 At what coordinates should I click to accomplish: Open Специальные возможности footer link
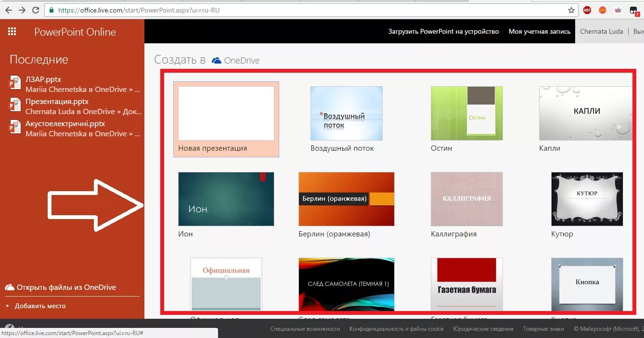pos(305,329)
